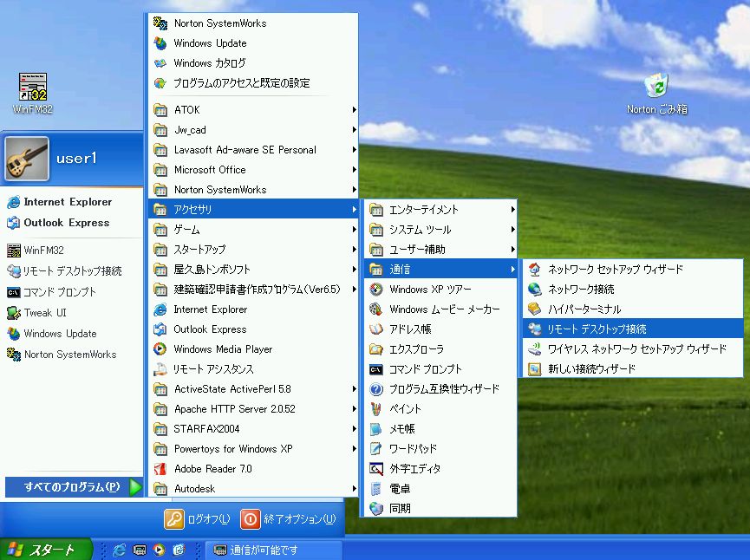Click the 終了オプション button

pos(288,519)
